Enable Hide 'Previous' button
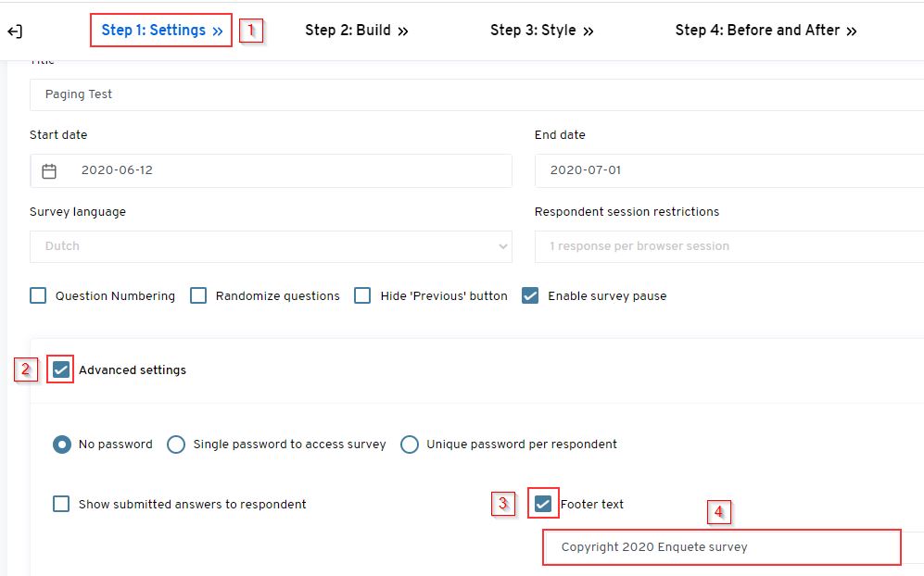924x576 pixels. (x=362, y=295)
